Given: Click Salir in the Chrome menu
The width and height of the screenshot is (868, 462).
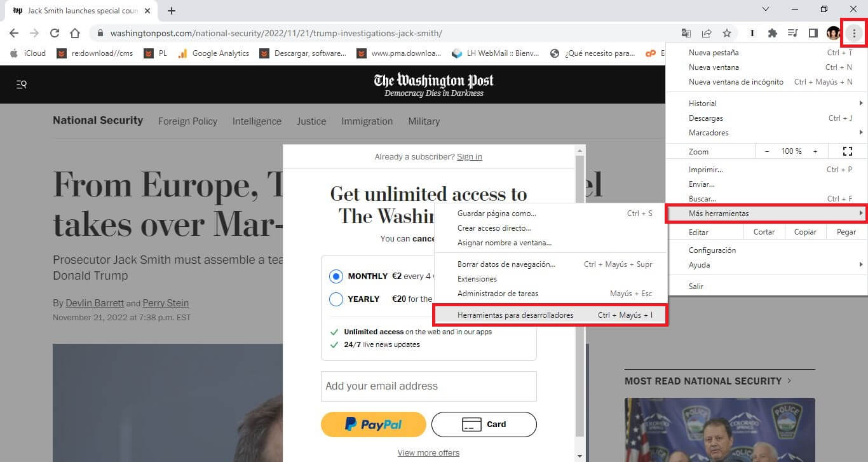Looking at the screenshot, I should [x=766, y=287].
